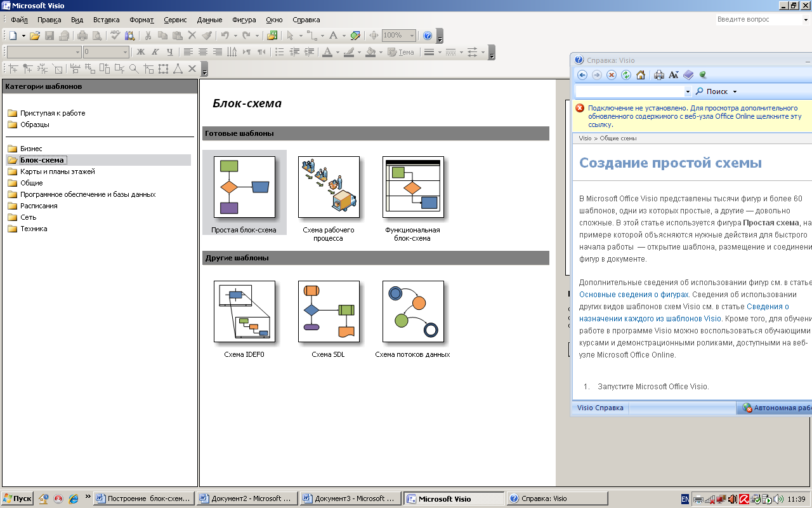Viewport: 812px width, 508px height.
Task: Expand the line weight dropdown arrow
Action: pyautogui.click(x=440, y=52)
